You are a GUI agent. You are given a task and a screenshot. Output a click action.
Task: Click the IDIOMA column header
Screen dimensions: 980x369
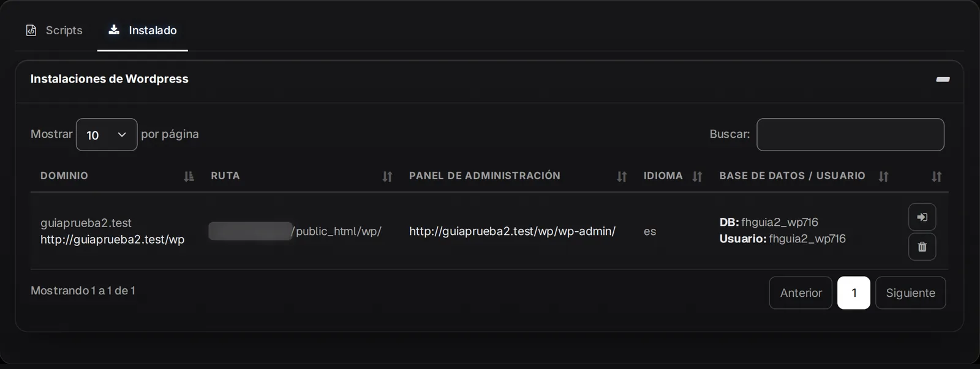663,176
